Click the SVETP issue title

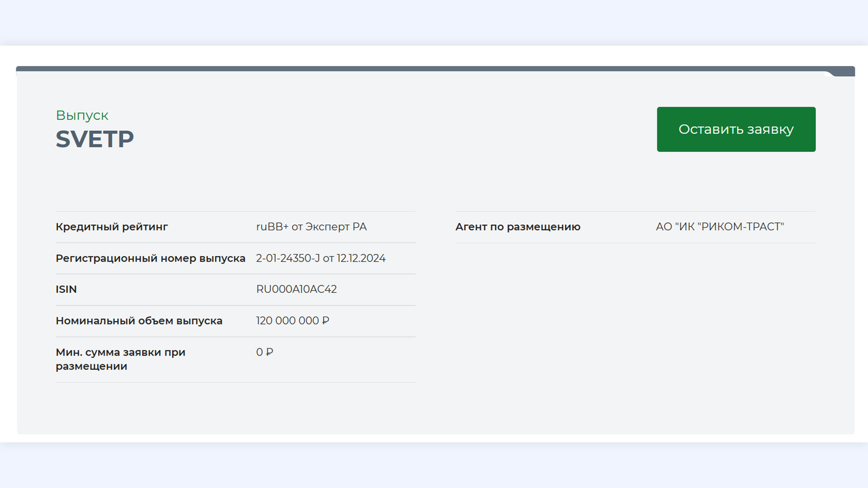94,139
